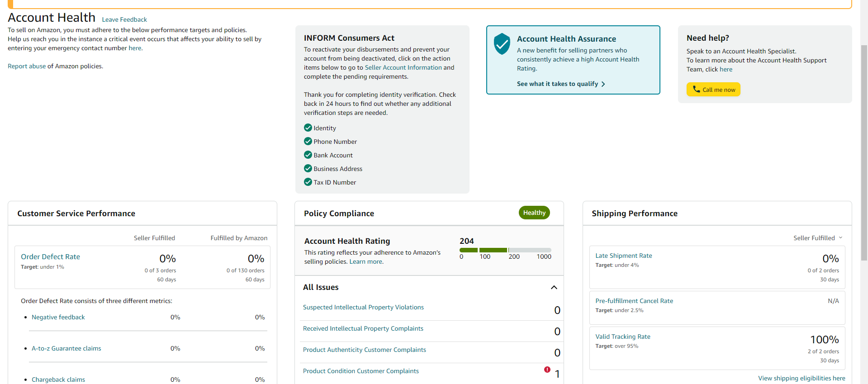The image size is (868, 384).
Task: Open the Seller Account Information link
Action: click(403, 67)
